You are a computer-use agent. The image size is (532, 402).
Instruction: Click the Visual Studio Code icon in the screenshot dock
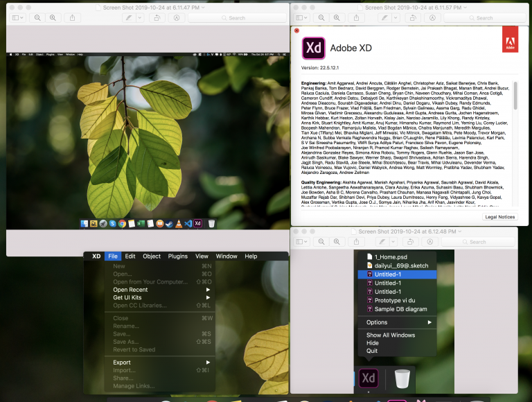[188, 223]
